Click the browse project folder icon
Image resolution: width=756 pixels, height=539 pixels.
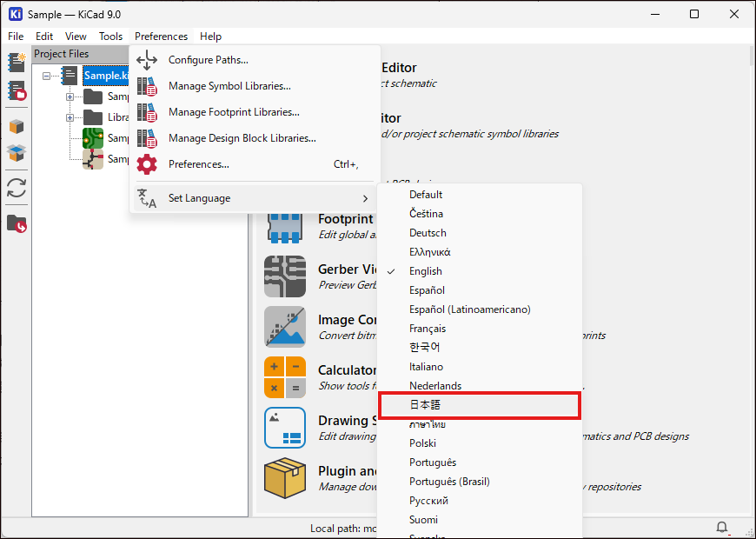point(17,223)
